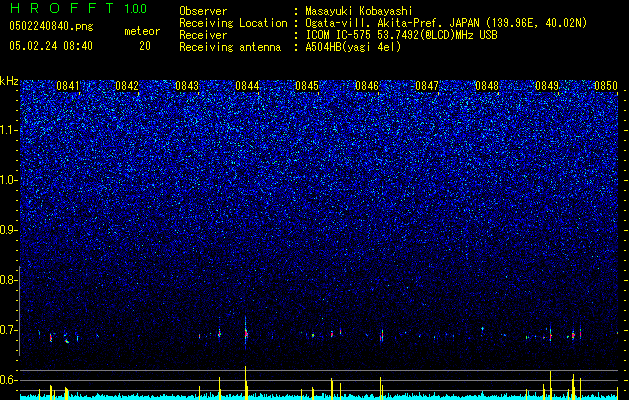Viewport: 629px width, 400px height.
Task: Click the 0846 time marker
Action: coord(367,86)
